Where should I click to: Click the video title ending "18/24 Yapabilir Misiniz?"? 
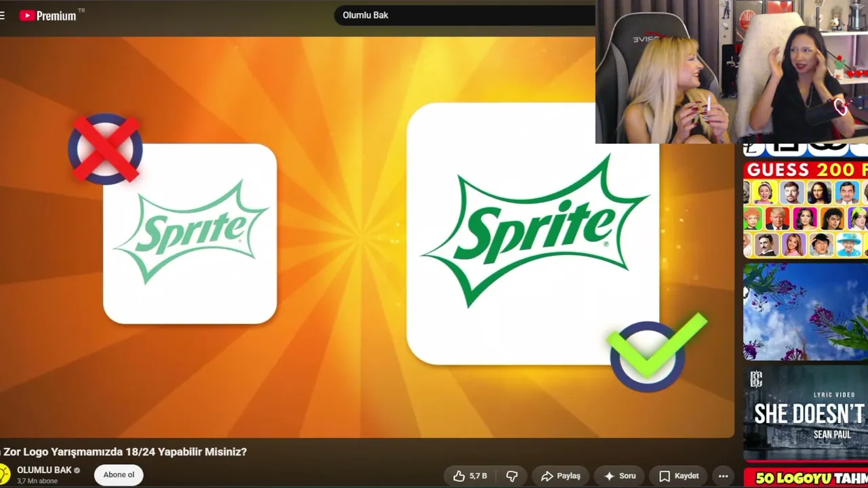(123, 451)
